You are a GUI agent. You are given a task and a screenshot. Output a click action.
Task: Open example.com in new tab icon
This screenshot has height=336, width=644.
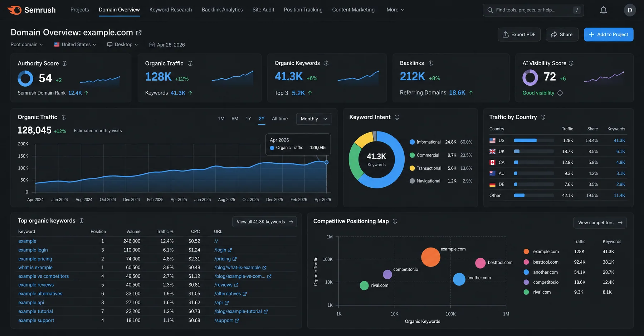click(139, 33)
